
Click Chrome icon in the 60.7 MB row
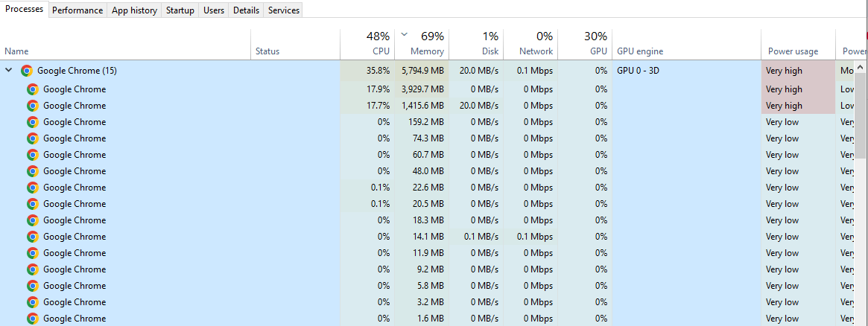tap(33, 155)
